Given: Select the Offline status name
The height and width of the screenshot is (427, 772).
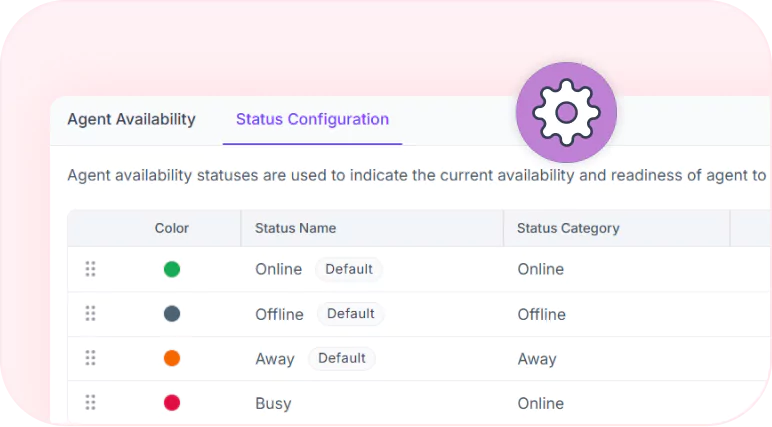Looking at the screenshot, I should [x=279, y=314].
